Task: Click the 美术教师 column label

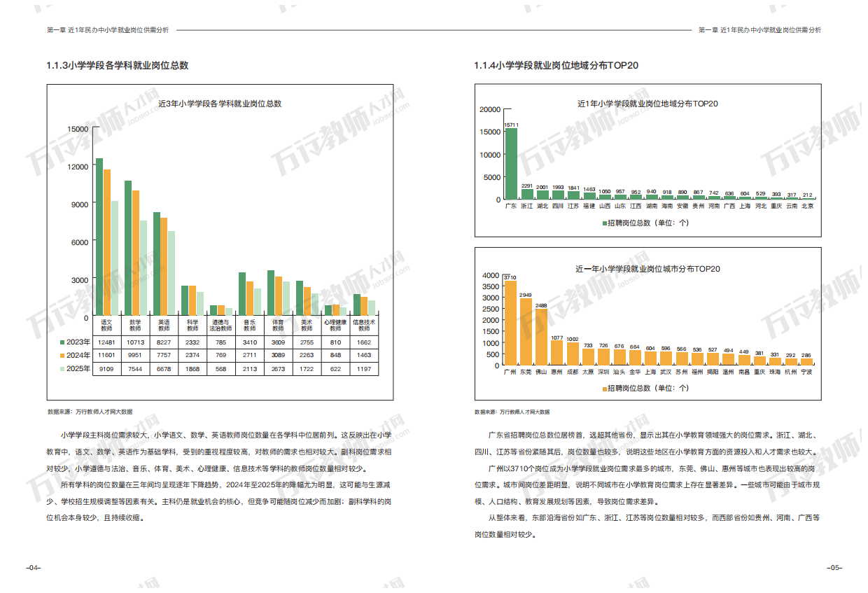Action: 307,326
